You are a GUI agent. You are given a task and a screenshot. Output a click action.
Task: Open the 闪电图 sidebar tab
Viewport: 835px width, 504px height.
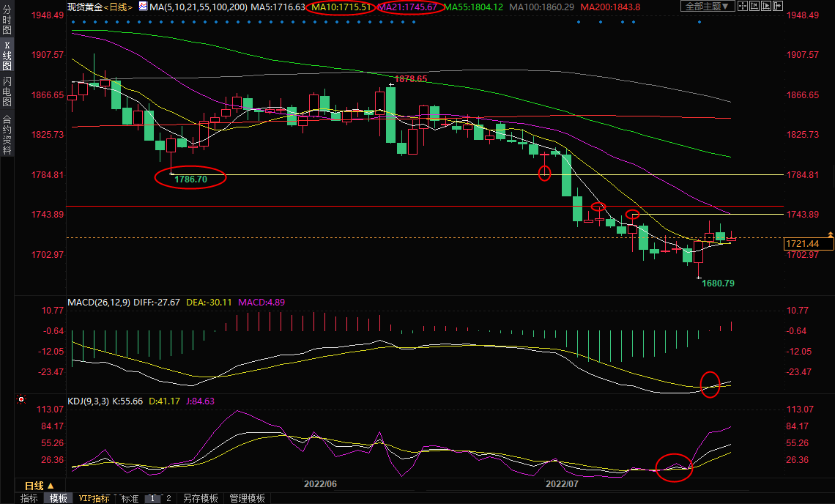point(7,92)
